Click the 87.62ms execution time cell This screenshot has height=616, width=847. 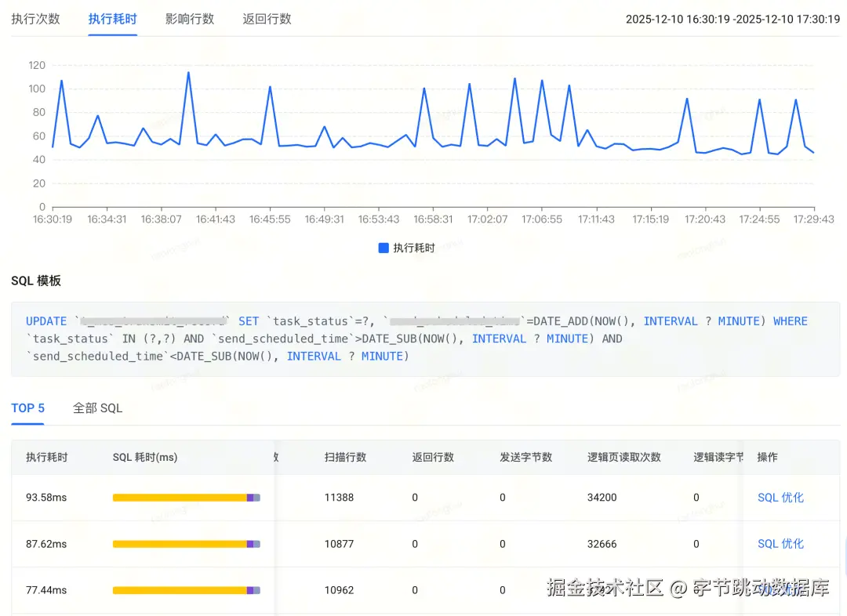click(x=46, y=544)
